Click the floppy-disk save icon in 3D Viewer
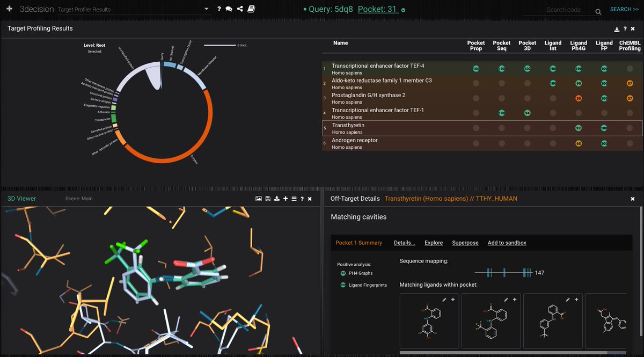 (x=268, y=199)
